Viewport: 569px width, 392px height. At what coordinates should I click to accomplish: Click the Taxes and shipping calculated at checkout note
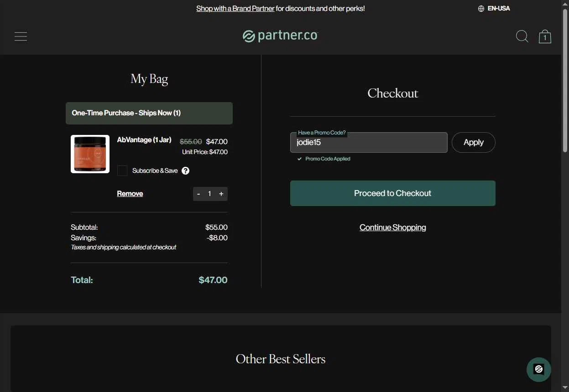(x=123, y=247)
